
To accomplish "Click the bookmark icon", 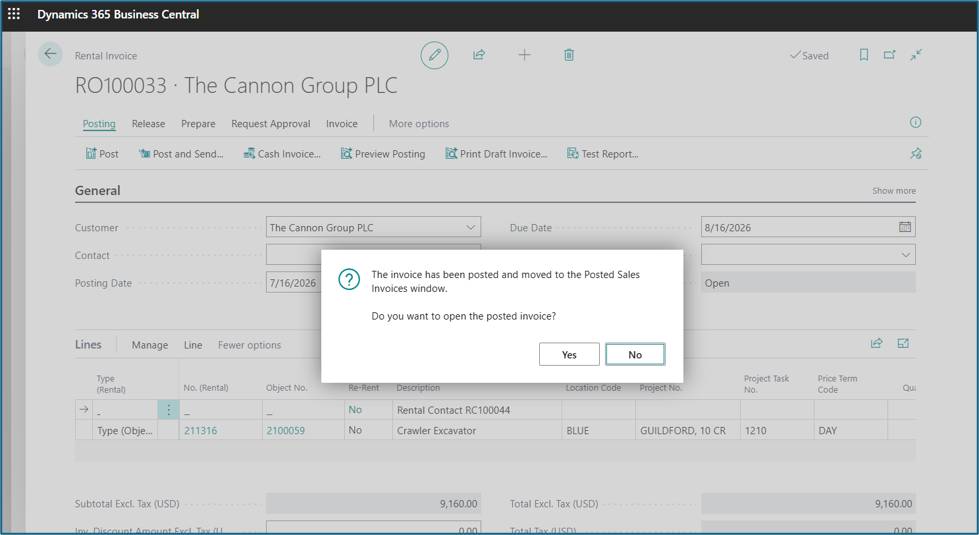I will pos(863,55).
